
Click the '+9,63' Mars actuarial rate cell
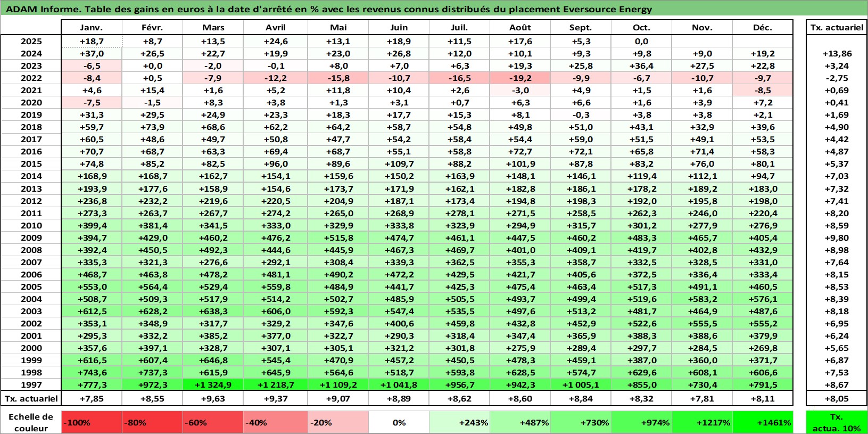click(x=213, y=398)
